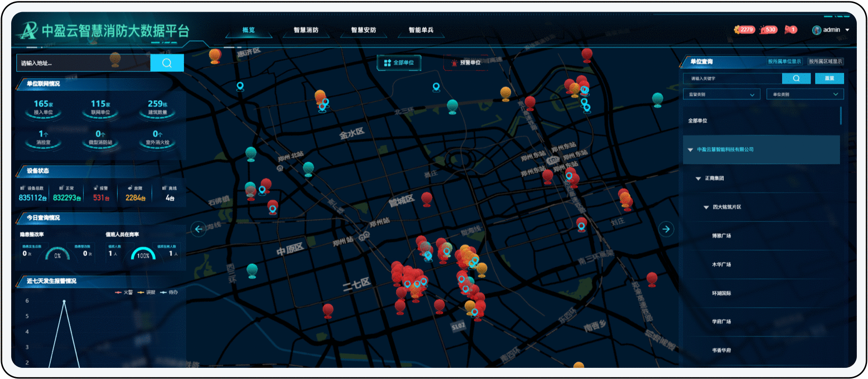Screen dimensions: 868x379
Task: Collapse the 四大铭筑片区 tree node
Action: [706, 207]
